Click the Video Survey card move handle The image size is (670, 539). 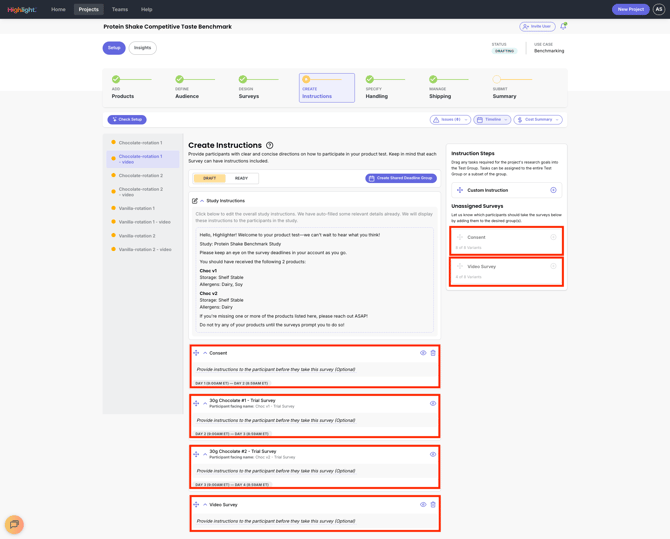[x=196, y=505]
